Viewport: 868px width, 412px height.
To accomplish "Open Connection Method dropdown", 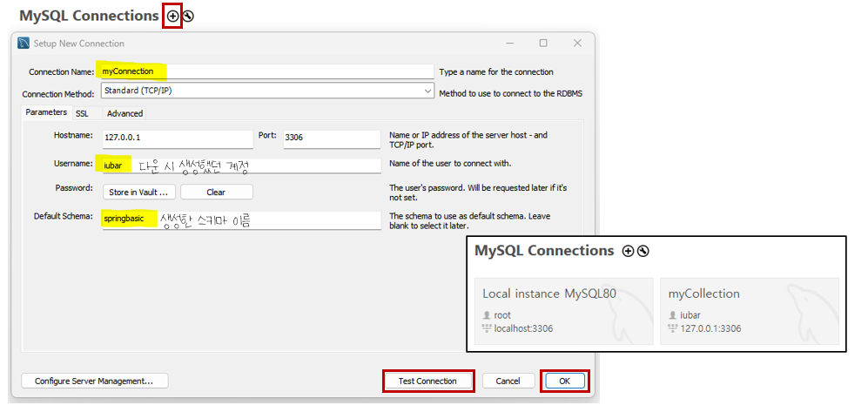I will [x=267, y=91].
